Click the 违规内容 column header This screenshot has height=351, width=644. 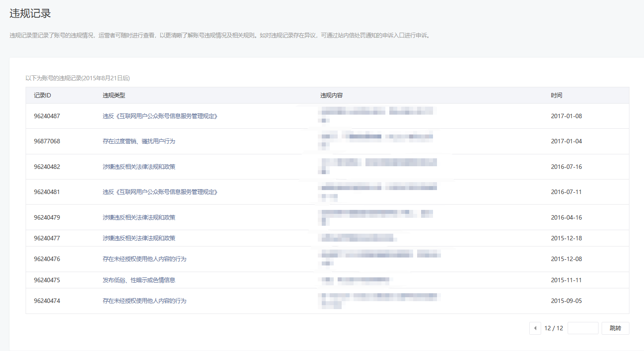click(331, 95)
